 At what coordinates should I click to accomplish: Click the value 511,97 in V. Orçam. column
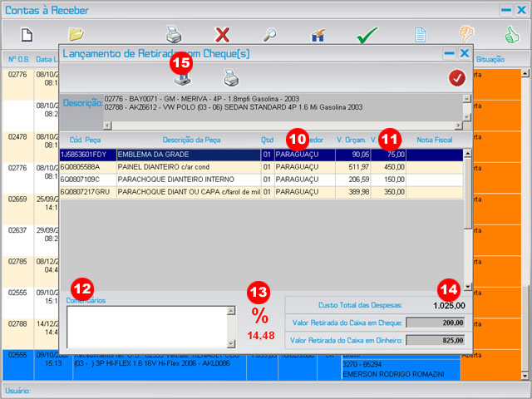[359, 167]
